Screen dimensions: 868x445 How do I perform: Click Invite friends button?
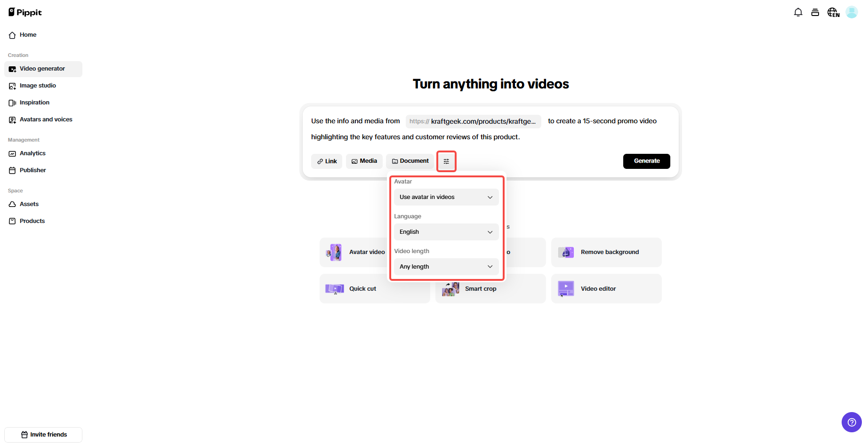[x=43, y=435]
